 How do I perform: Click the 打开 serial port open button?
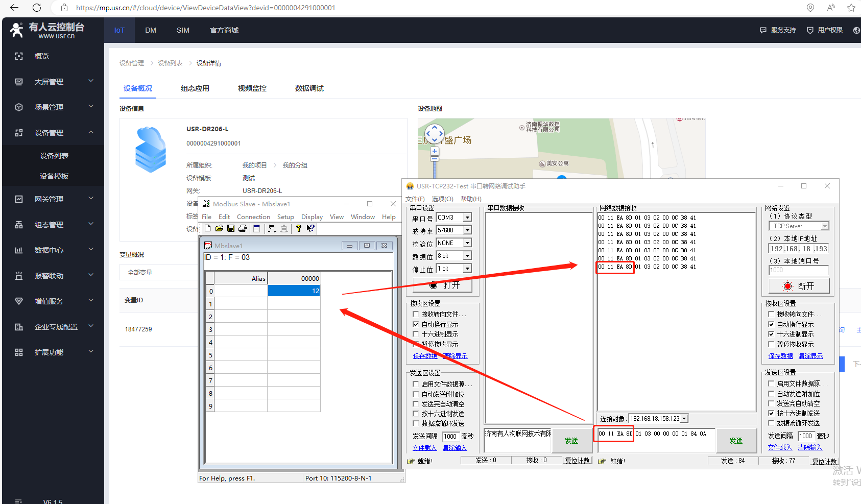tap(443, 285)
